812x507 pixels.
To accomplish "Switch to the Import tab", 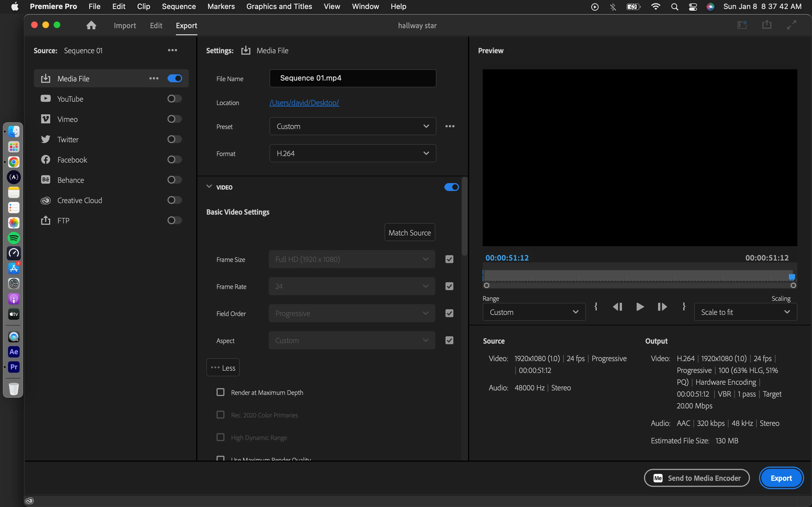I will point(125,25).
